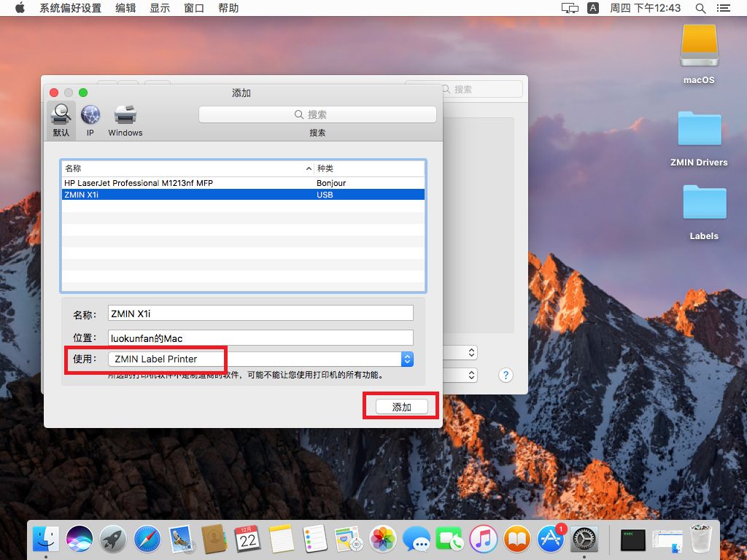Open the lower popup menu in background preferences window
This screenshot has height=560, width=747.
pos(461,376)
